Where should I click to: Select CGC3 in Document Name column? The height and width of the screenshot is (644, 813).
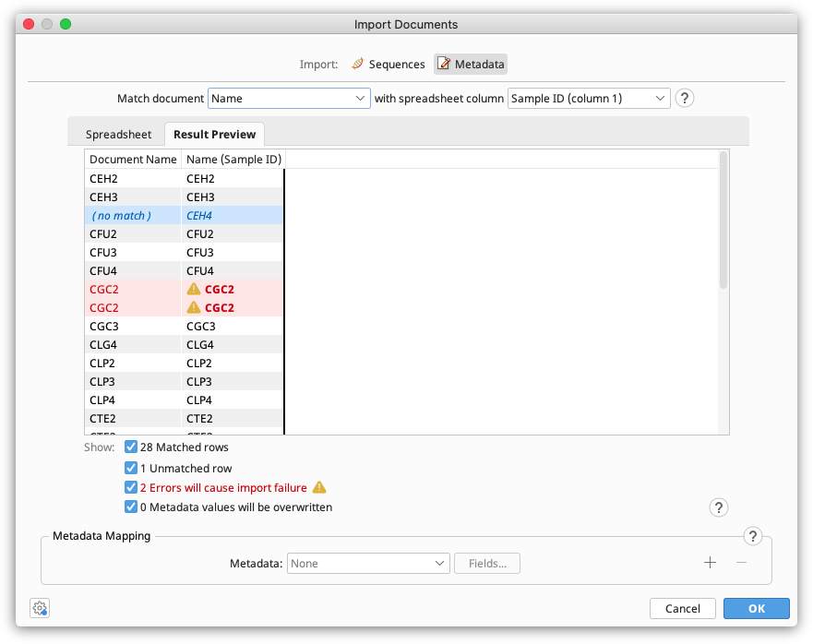point(133,326)
